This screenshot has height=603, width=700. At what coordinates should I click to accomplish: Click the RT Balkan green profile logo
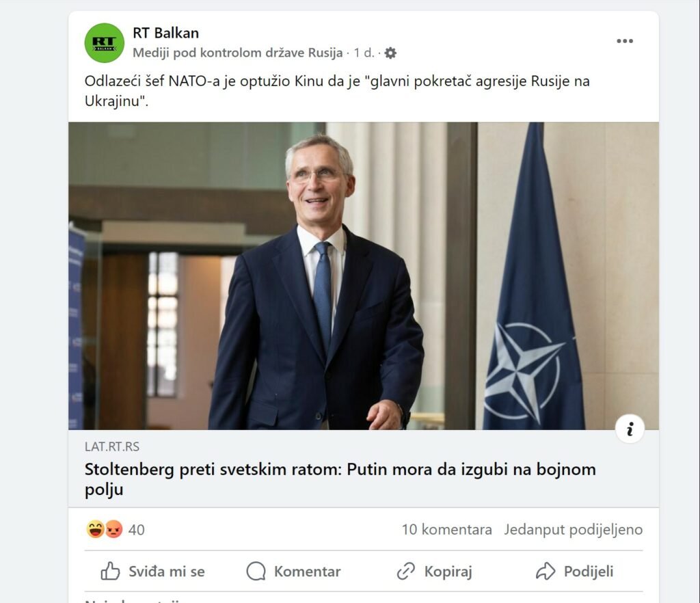(105, 43)
